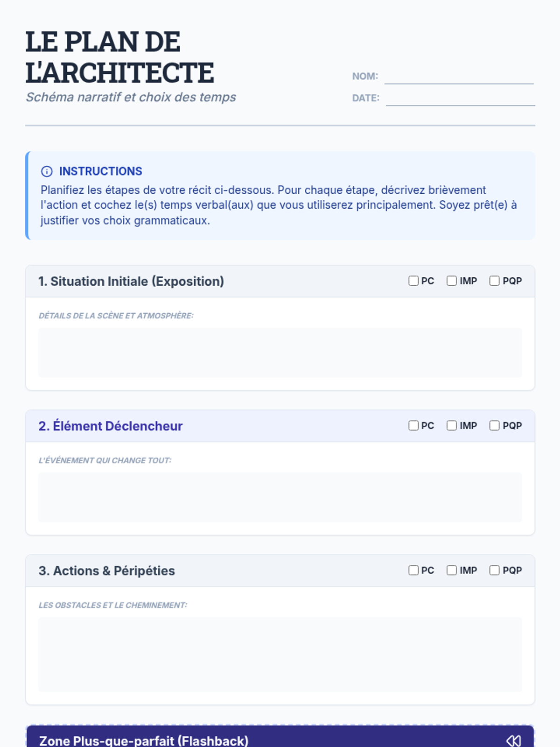This screenshot has height=747, width=560.
Task: Tick PC checkbox for Élément Déclencheur
Action: coord(413,425)
